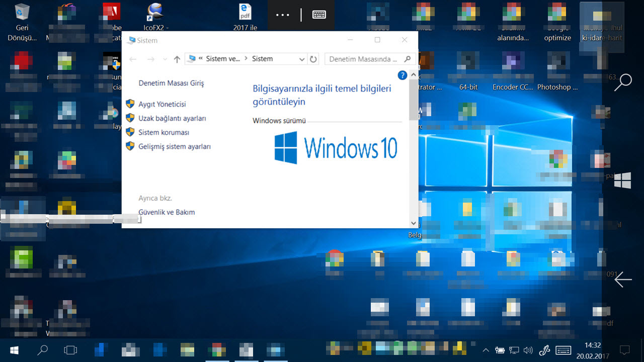644x362 pixels.
Task: Click the Back arrow in Sistem window
Action: coord(133,59)
